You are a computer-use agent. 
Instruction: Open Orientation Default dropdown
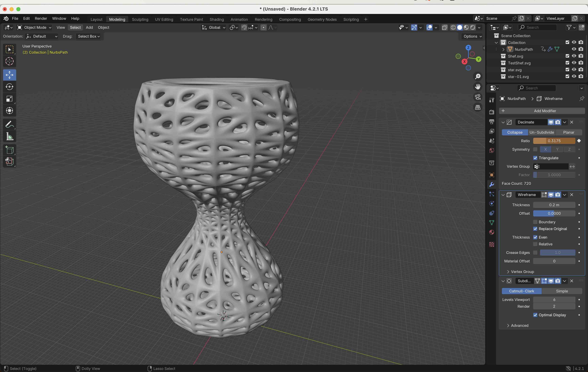(x=42, y=36)
